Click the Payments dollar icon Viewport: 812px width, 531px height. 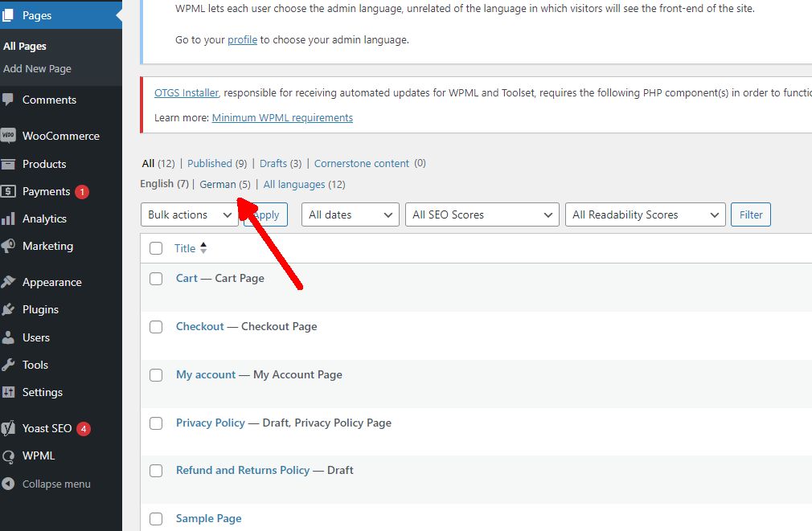[8, 191]
